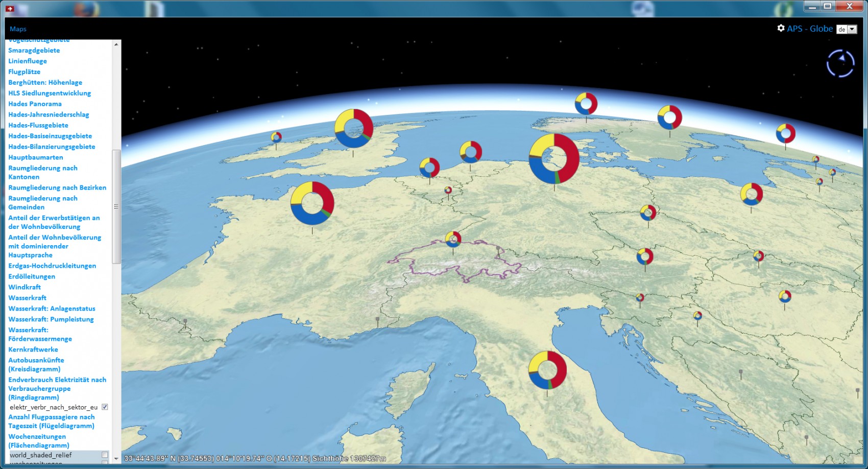The width and height of the screenshot is (868, 469).
Task: Open Anteil der Erwerbstätigen map
Action: 54,222
